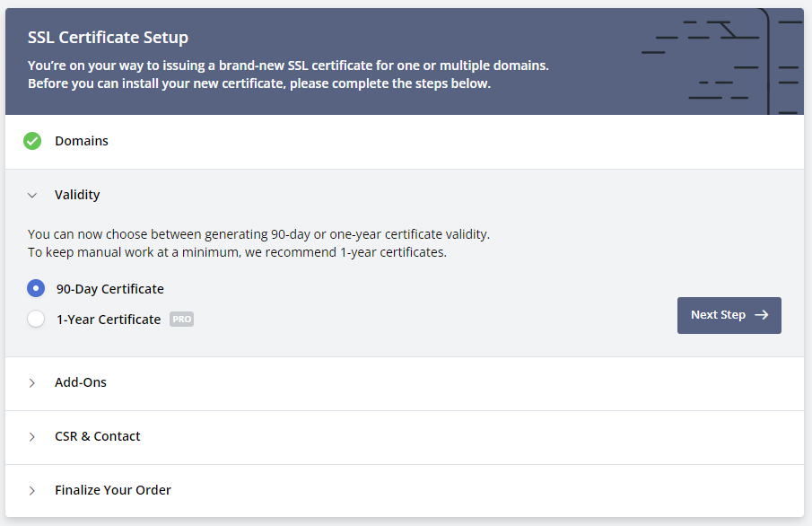This screenshot has width=812, height=526.
Task: Click the SSL Certificate Setup heading
Action: pyautogui.click(x=108, y=38)
